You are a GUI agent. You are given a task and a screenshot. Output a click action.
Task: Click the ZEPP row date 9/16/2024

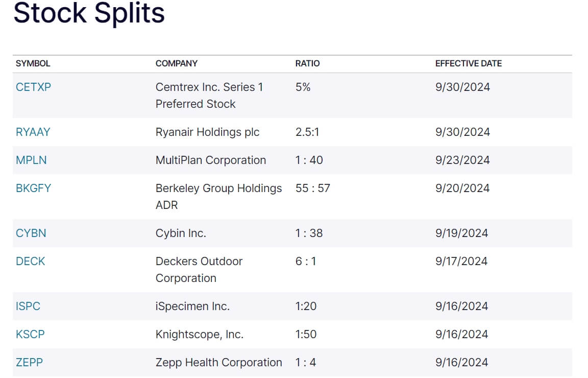pos(461,363)
